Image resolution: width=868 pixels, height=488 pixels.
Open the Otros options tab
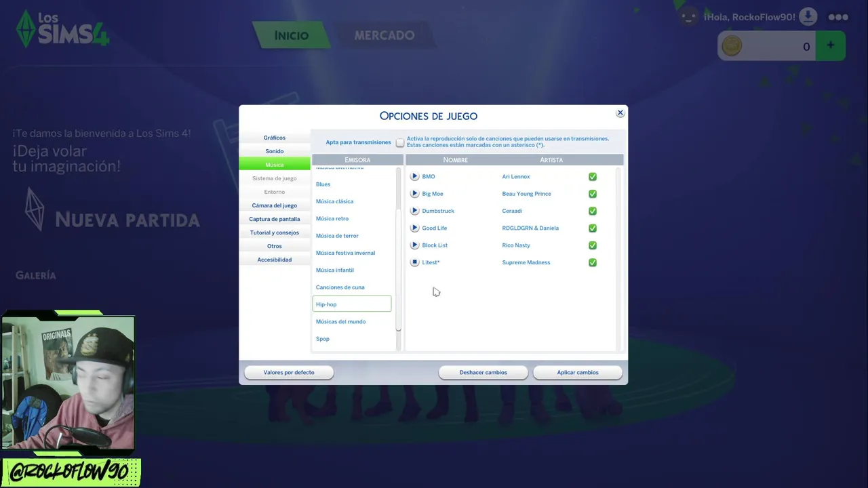(x=275, y=246)
